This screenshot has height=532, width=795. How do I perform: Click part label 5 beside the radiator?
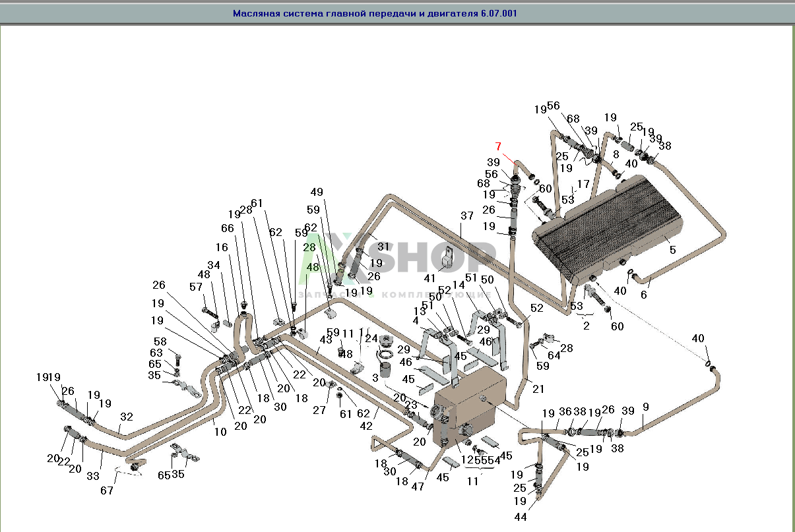672,250
